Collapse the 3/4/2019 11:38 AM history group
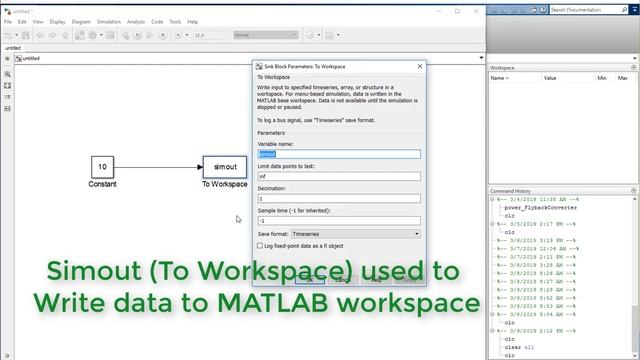640x360 pixels. [492, 200]
